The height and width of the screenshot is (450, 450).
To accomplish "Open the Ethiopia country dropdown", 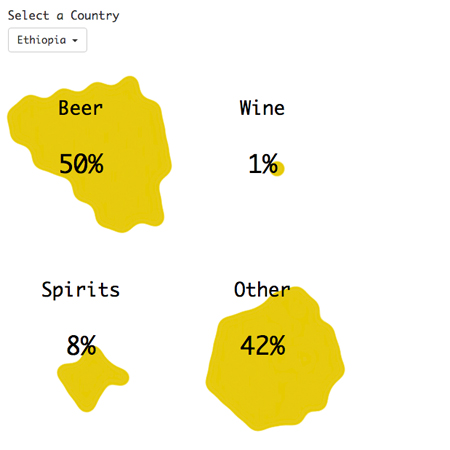I will (47, 40).
